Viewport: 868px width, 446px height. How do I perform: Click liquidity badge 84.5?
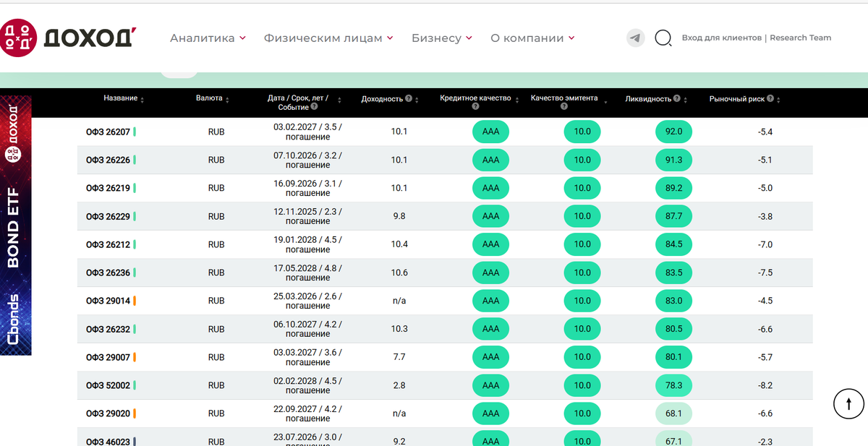(x=673, y=244)
